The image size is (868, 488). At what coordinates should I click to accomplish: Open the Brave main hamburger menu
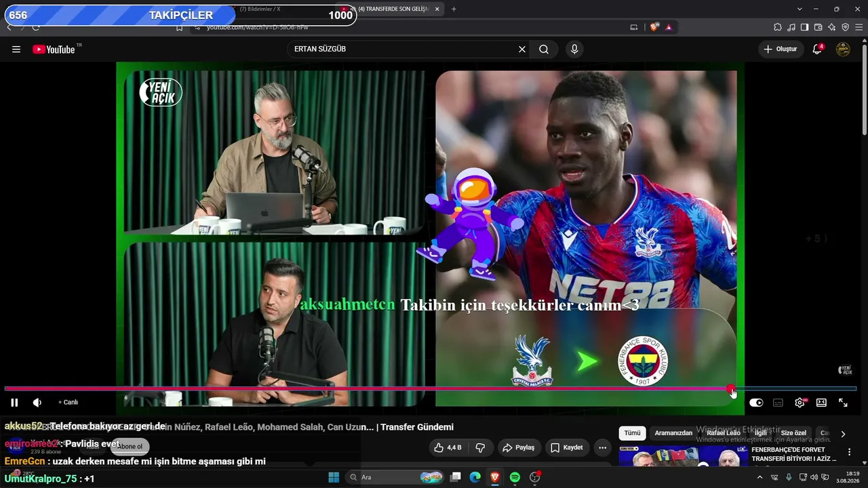859,27
